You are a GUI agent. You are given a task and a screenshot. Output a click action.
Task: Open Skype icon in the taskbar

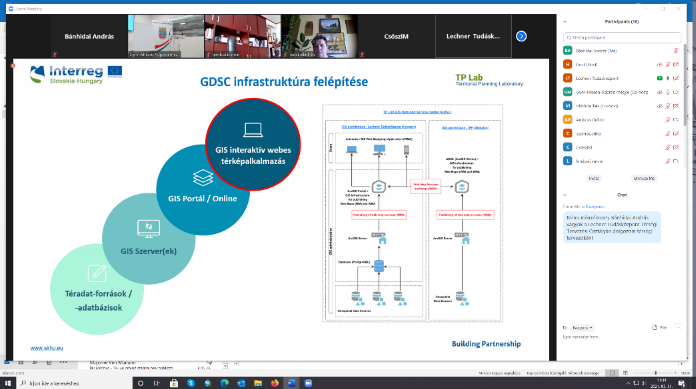tap(191, 383)
